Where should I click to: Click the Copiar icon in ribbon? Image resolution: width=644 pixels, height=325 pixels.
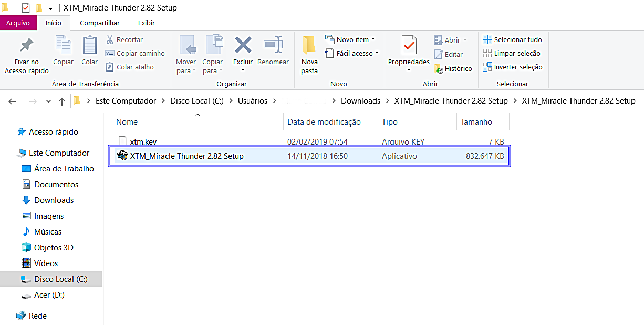(64, 45)
